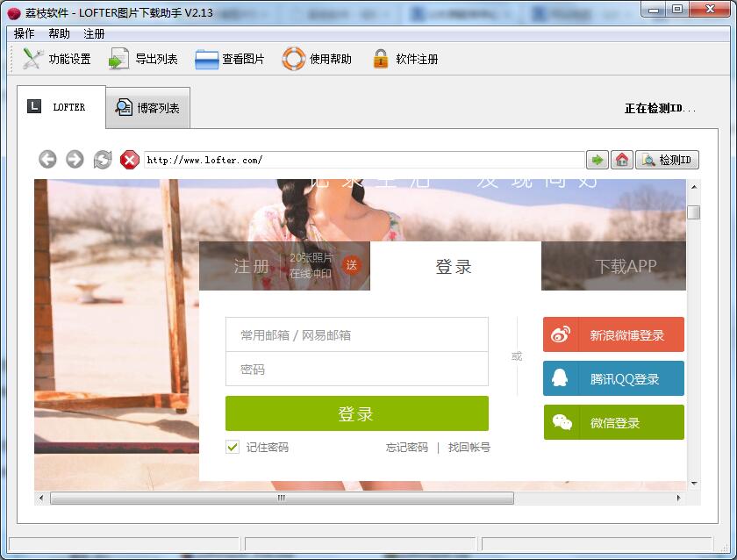
Task: Click 使用帮助 lifebuoy help icon
Action: coord(293,59)
